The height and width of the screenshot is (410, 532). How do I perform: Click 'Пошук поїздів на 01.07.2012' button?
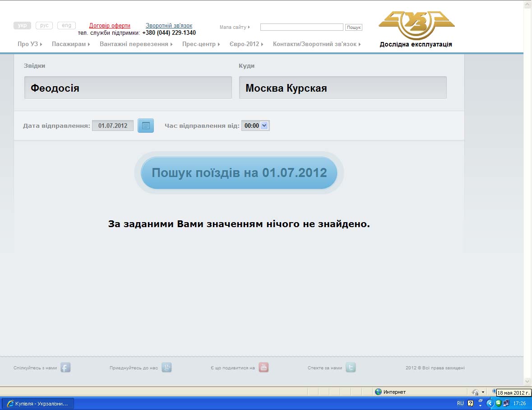[239, 173]
